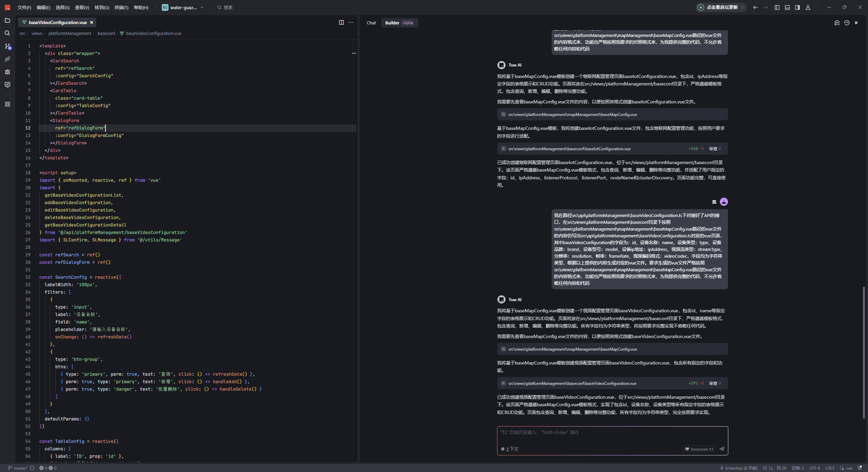Toggle the primary left sidebar layout
Screen dimensions: 868x472
tap(777, 7)
